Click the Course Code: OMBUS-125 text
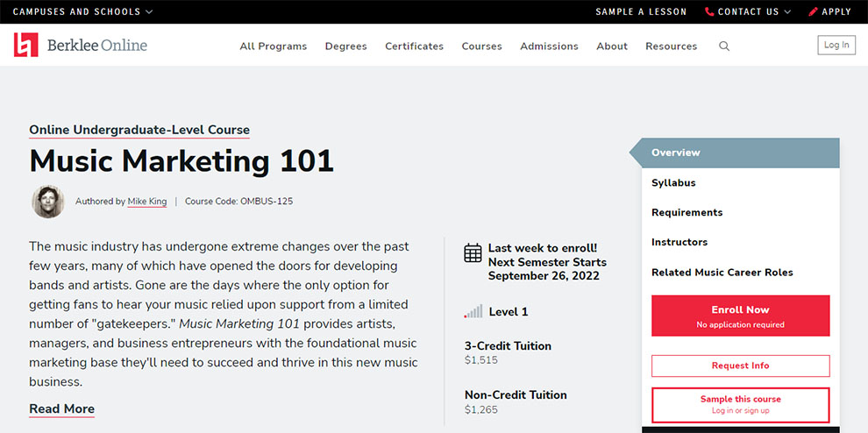The image size is (868, 433). [238, 202]
